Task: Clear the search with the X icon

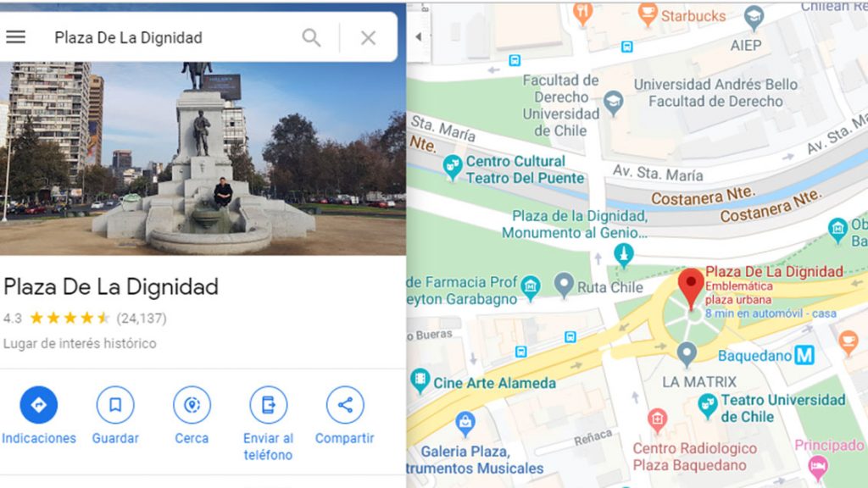Action: coord(368,37)
